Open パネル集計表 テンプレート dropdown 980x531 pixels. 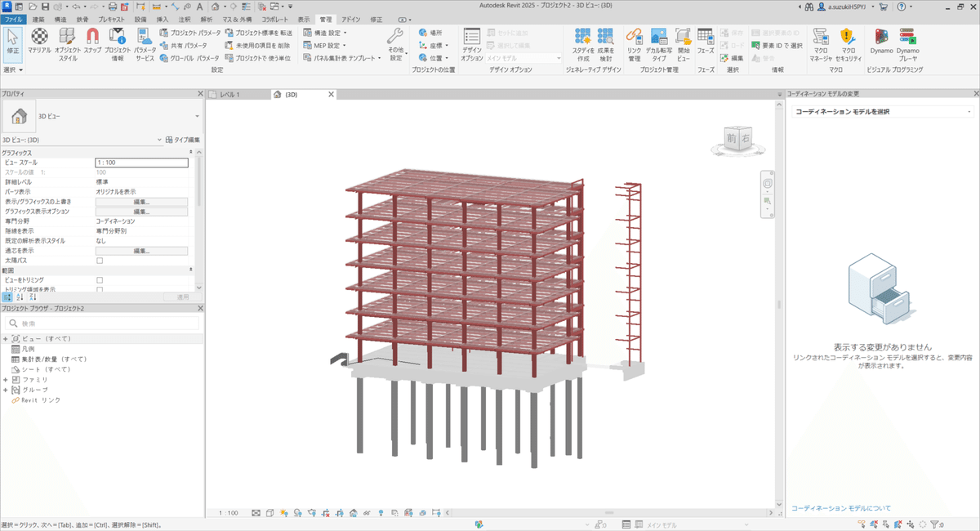click(x=341, y=58)
